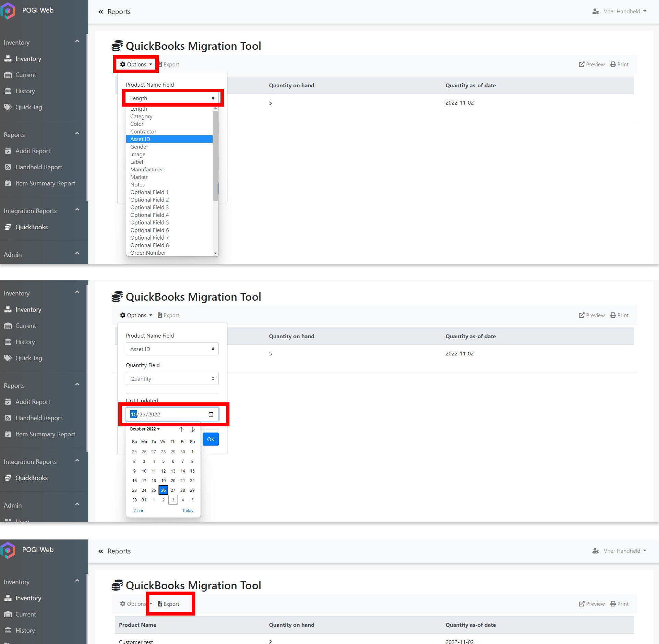Click the POGI Web logo at the top
Image resolution: width=659 pixels, height=644 pixels.
[x=8, y=10]
